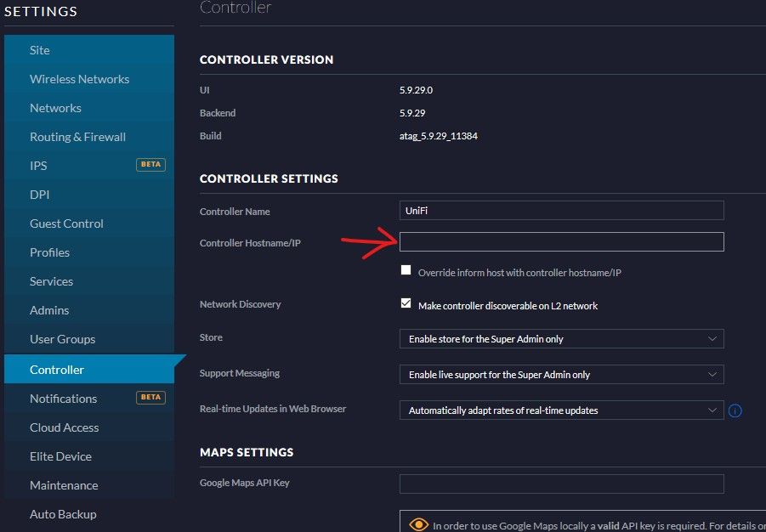Enable Override inform host checkbox

[406, 270]
